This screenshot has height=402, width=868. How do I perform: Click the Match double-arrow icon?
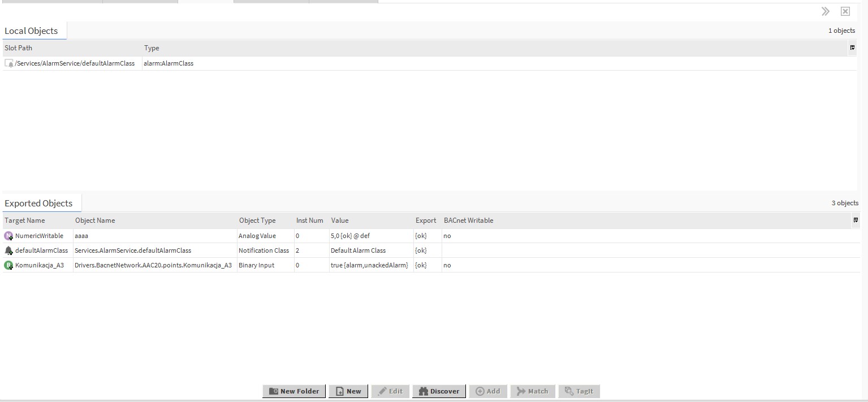point(521,391)
